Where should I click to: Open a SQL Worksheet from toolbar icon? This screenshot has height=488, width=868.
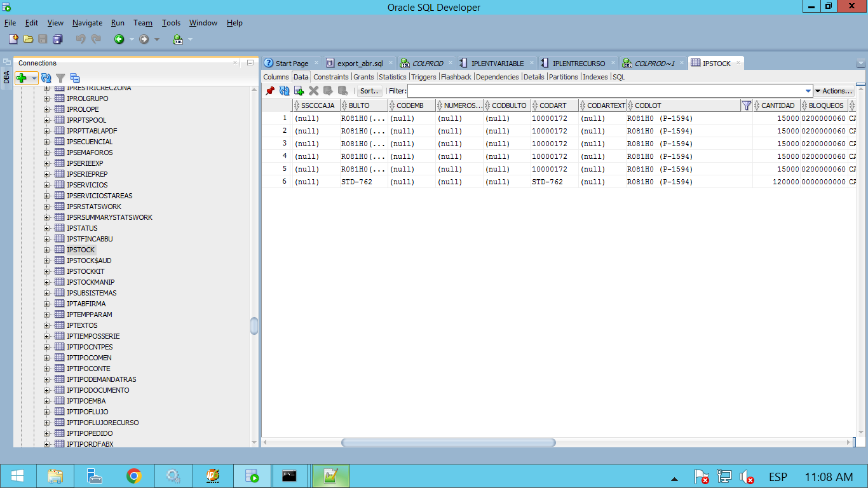(178, 39)
